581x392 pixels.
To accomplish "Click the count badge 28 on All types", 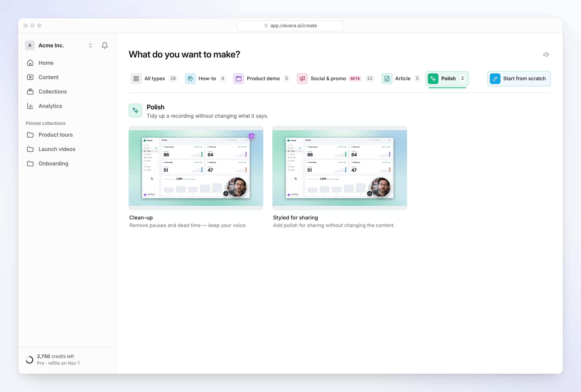I will pos(173,79).
